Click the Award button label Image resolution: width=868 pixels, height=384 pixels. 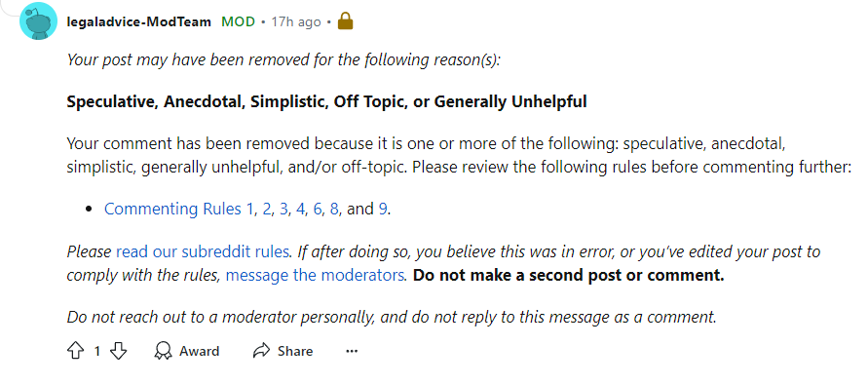click(200, 351)
